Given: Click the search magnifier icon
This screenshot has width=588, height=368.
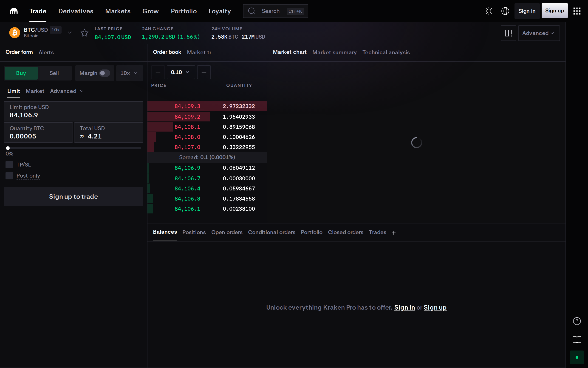Looking at the screenshot, I should click(x=252, y=11).
